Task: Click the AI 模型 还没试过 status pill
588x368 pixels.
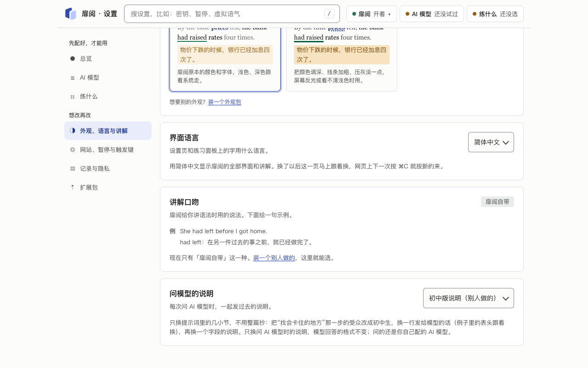Action: pyautogui.click(x=432, y=14)
